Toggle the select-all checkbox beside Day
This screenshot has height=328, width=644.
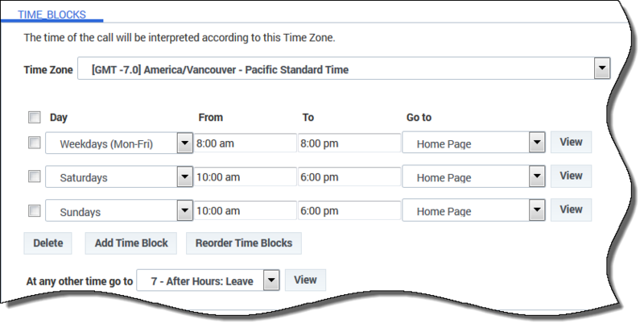35,117
